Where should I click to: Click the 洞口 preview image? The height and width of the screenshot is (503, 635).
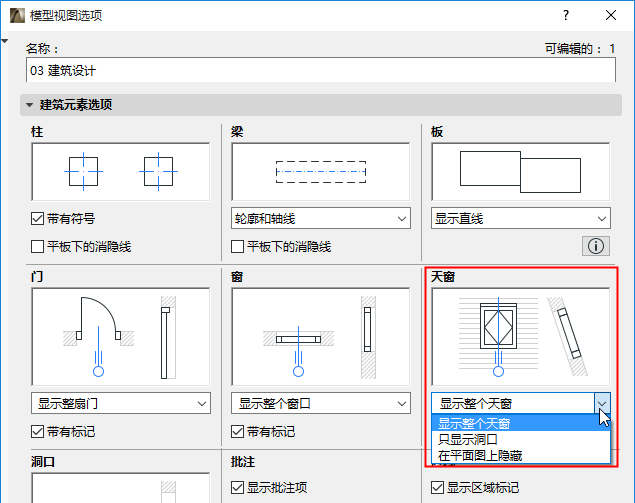(x=121, y=488)
